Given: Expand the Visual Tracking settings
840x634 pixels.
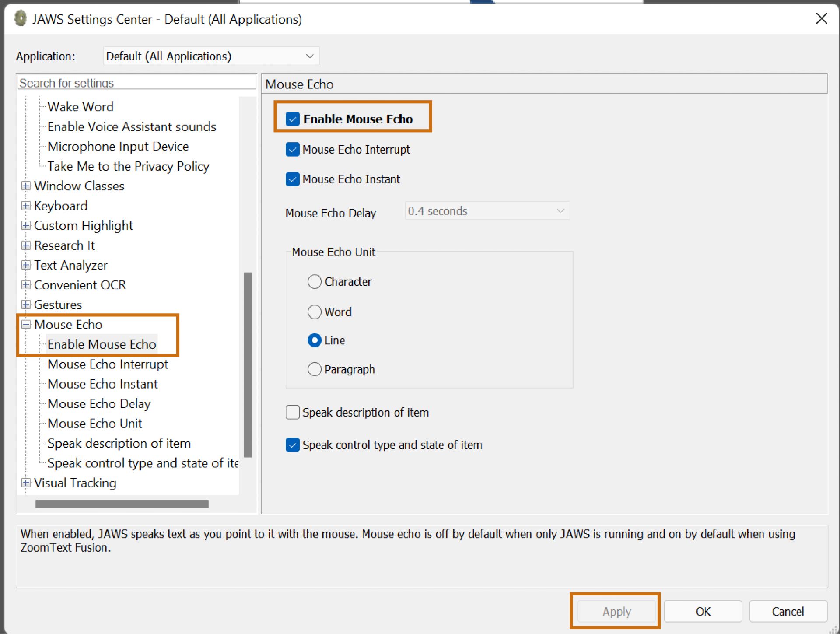Looking at the screenshot, I should [x=26, y=483].
